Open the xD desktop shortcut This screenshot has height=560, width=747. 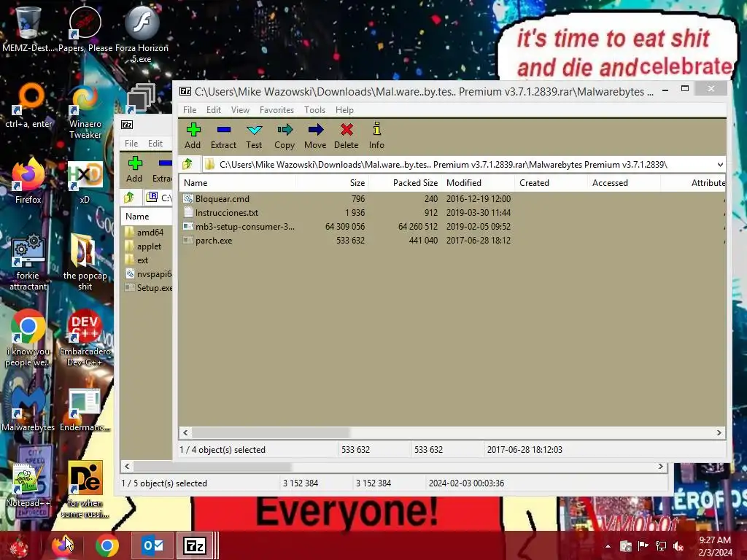click(x=85, y=182)
